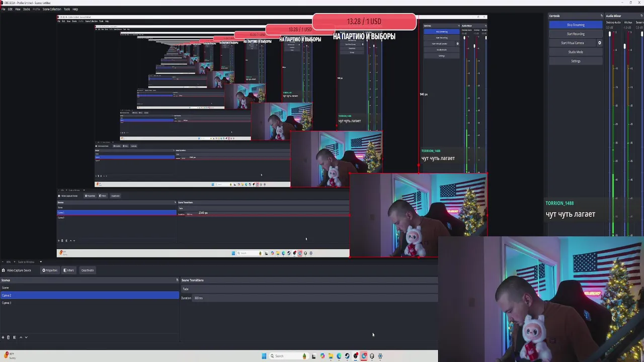The image size is (644, 362).
Task: Open scene filters icon in Scenes toolbar
Action: [15, 337]
